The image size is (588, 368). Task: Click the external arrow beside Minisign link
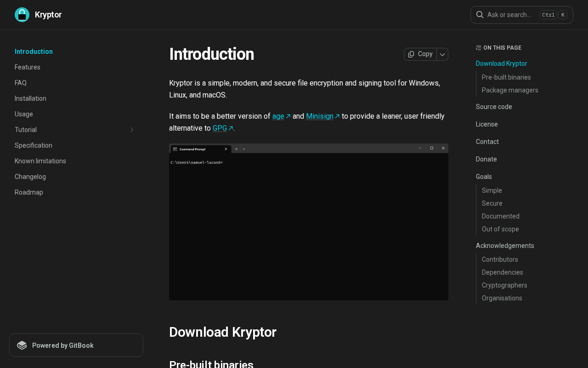[337, 116]
